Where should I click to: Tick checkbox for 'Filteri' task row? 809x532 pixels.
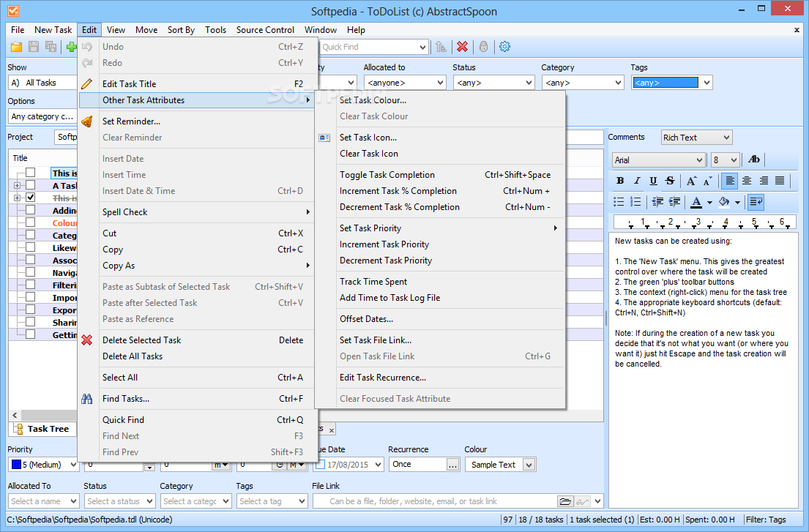click(x=31, y=285)
